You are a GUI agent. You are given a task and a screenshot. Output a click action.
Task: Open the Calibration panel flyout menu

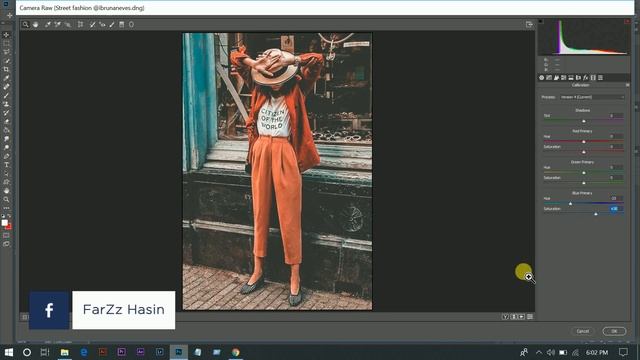[627, 85]
